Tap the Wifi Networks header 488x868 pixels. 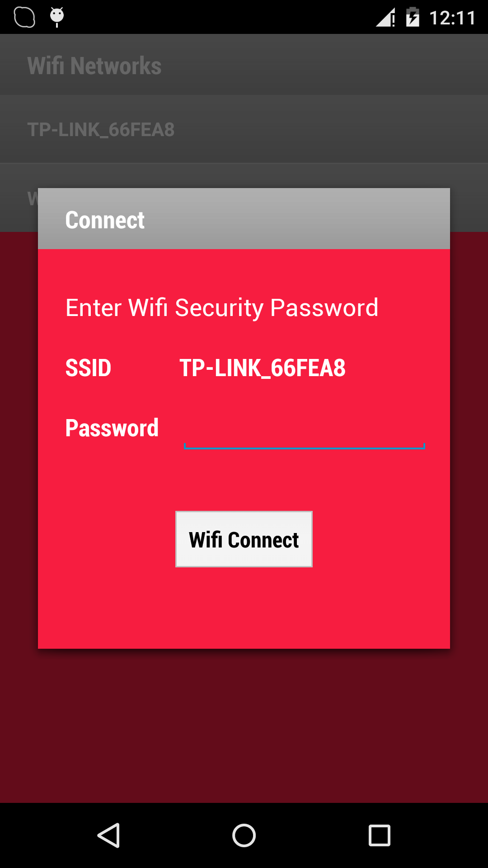pos(94,65)
